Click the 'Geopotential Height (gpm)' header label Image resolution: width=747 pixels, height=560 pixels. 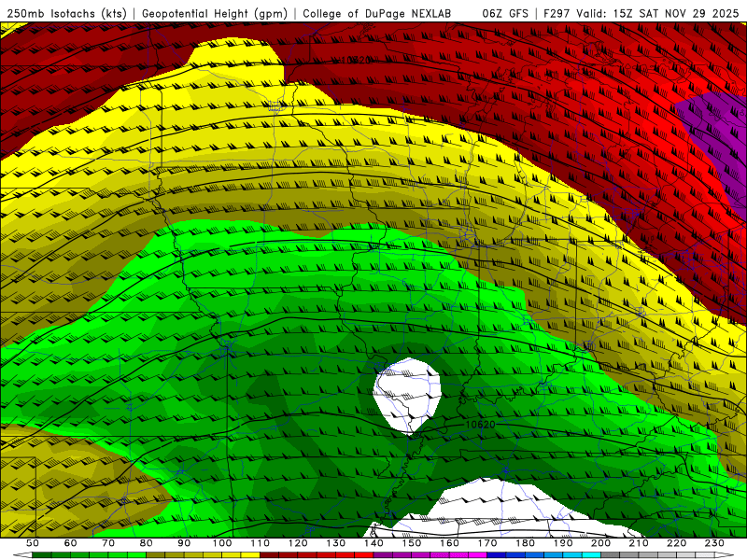[215, 14]
